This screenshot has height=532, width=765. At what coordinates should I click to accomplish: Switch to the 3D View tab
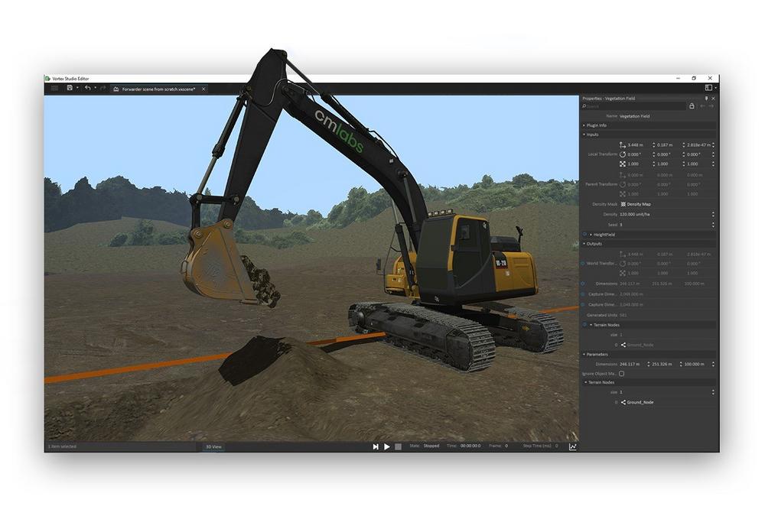click(213, 447)
